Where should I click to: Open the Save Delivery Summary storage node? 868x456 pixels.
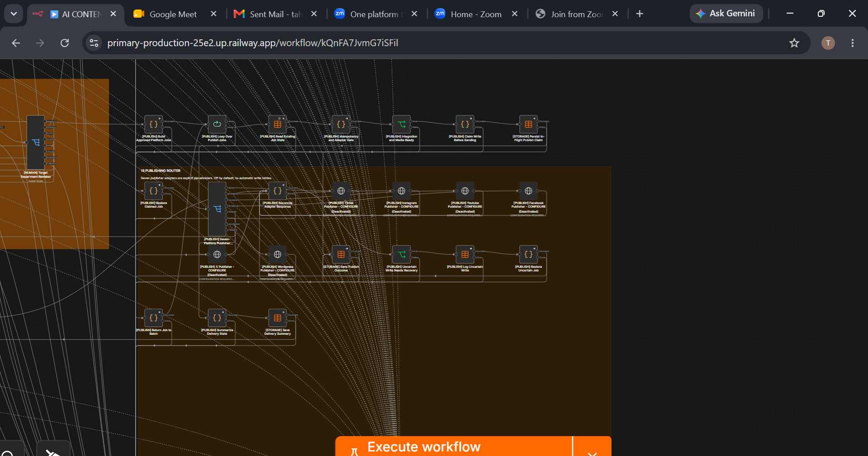[278, 318]
